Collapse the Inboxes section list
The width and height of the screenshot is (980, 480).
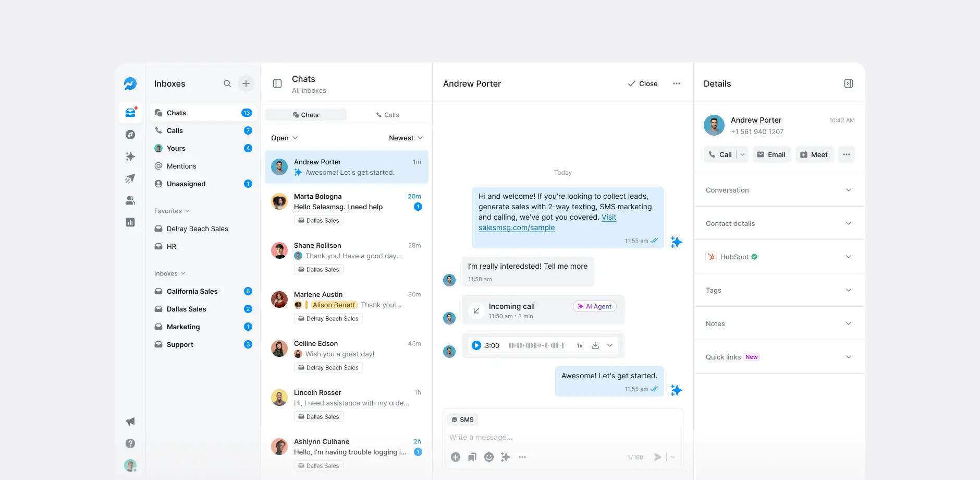[x=170, y=273]
